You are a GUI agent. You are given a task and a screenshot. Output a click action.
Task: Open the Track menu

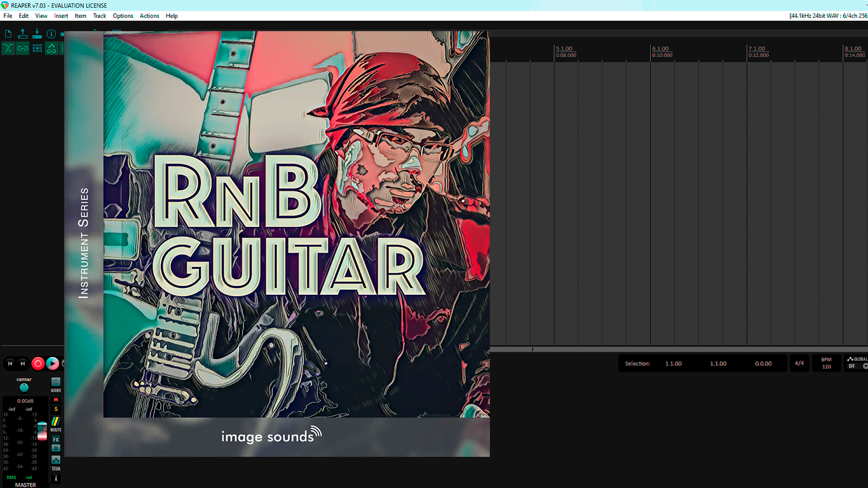click(100, 16)
